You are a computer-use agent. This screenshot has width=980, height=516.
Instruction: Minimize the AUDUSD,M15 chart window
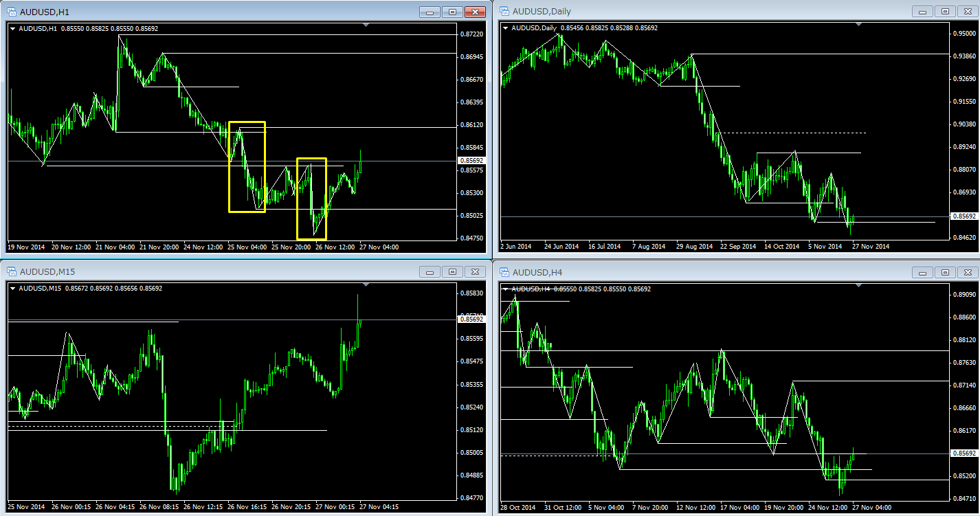pos(430,272)
